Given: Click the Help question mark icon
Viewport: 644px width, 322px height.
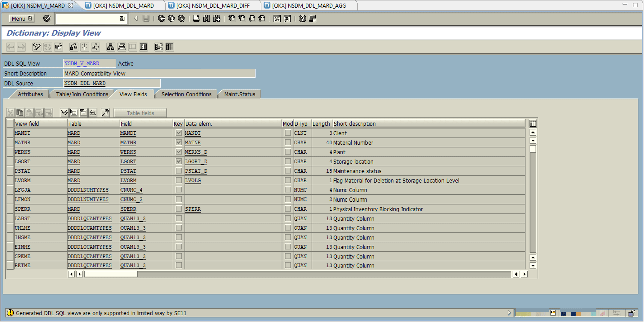Looking at the screenshot, I should point(302,18).
